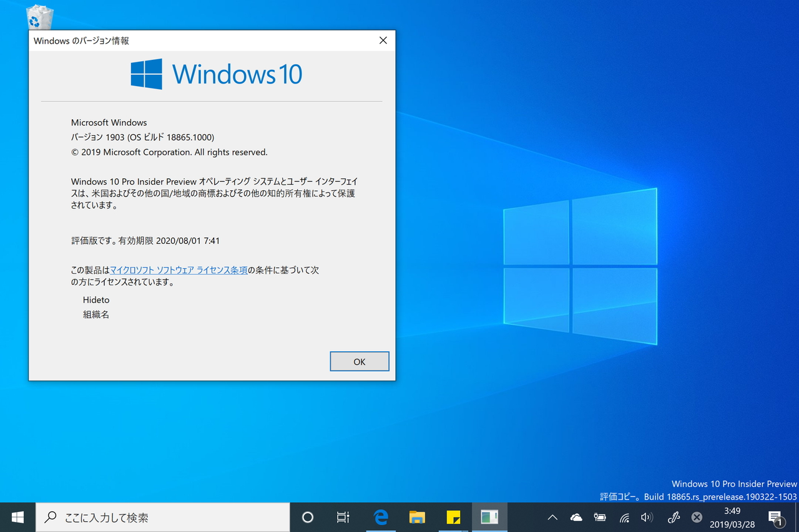Image resolution: width=799 pixels, height=532 pixels.
Task: Check battery status in the tray
Action: [600, 517]
